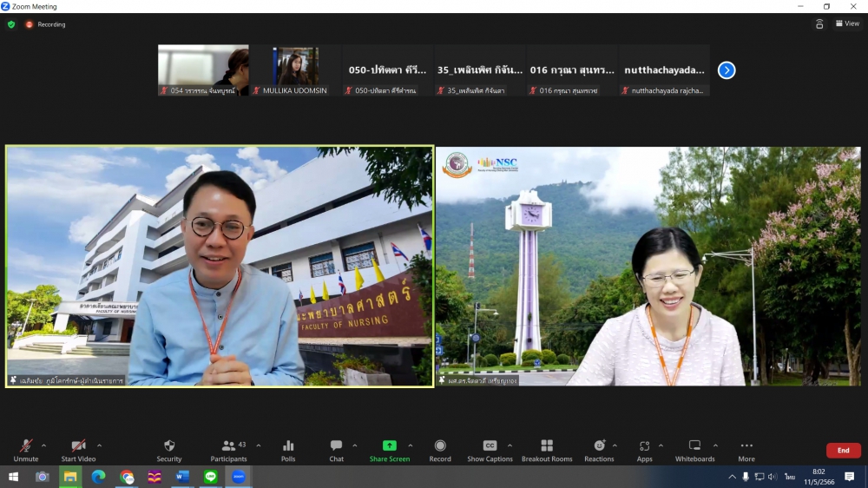This screenshot has height=488, width=868.
Task: Open the Reactions menu
Action: (x=599, y=445)
